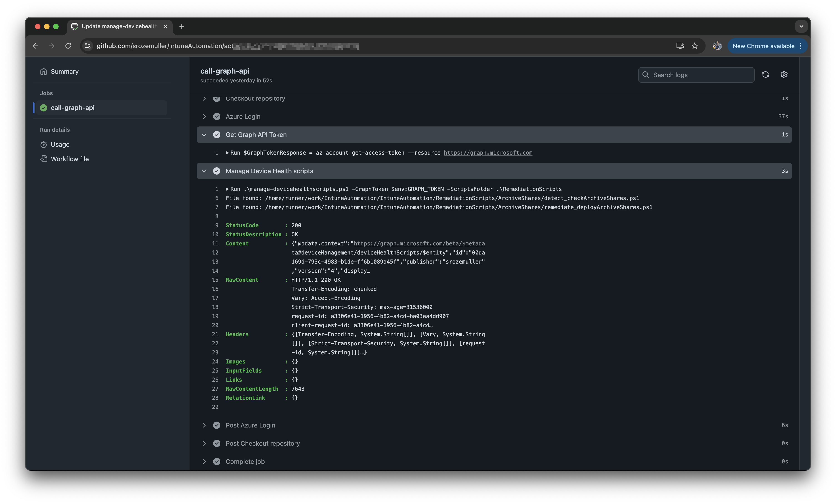This screenshot has height=504, width=836.
Task: Click log line number 15
Action: [x=215, y=280]
